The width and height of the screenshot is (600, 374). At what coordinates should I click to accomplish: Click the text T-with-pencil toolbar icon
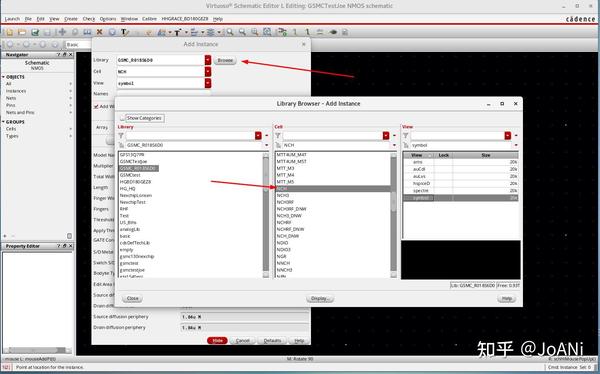tap(124, 33)
